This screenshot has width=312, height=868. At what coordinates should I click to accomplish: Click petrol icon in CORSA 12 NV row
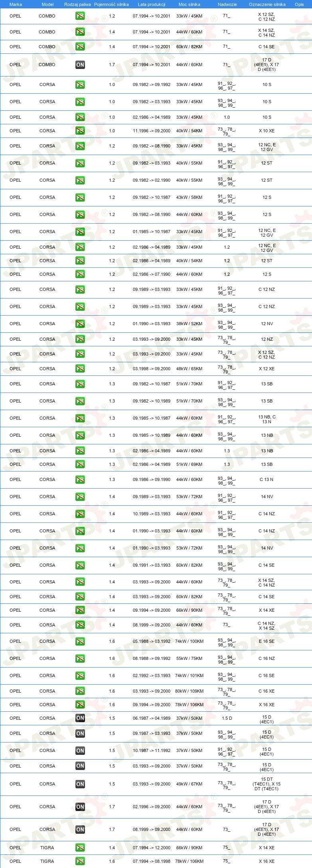[x=80, y=324]
